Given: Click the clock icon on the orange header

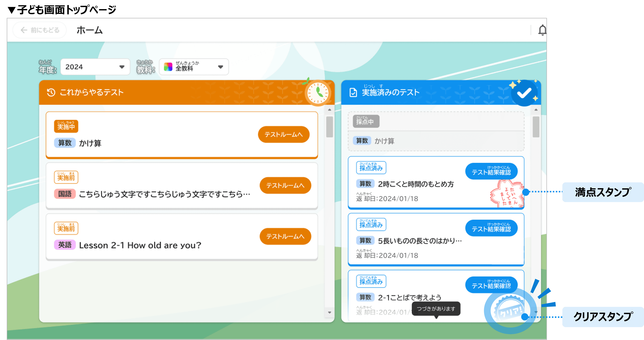Looking at the screenshot, I should coord(318,93).
